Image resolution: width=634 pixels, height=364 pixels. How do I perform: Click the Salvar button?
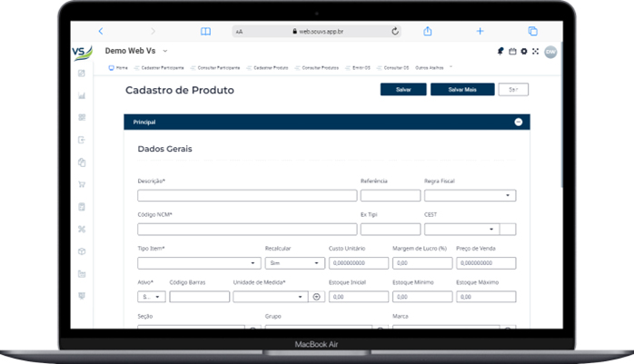coord(403,90)
